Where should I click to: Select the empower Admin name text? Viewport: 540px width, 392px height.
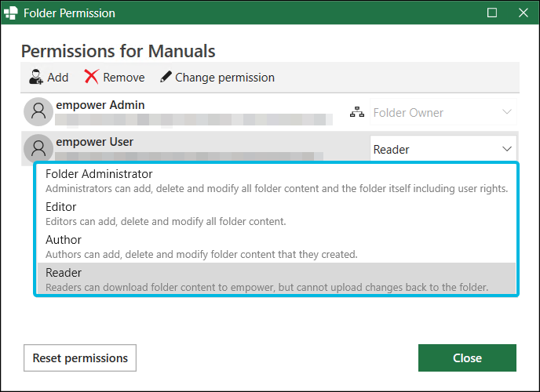tap(100, 105)
